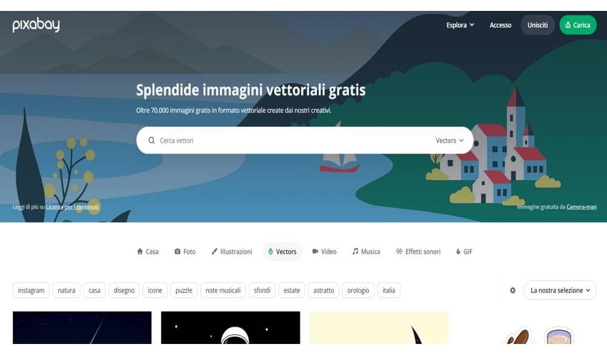Select the Accesso menu item
The height and width of the screenshot is (364, 607).
point(500,25)
